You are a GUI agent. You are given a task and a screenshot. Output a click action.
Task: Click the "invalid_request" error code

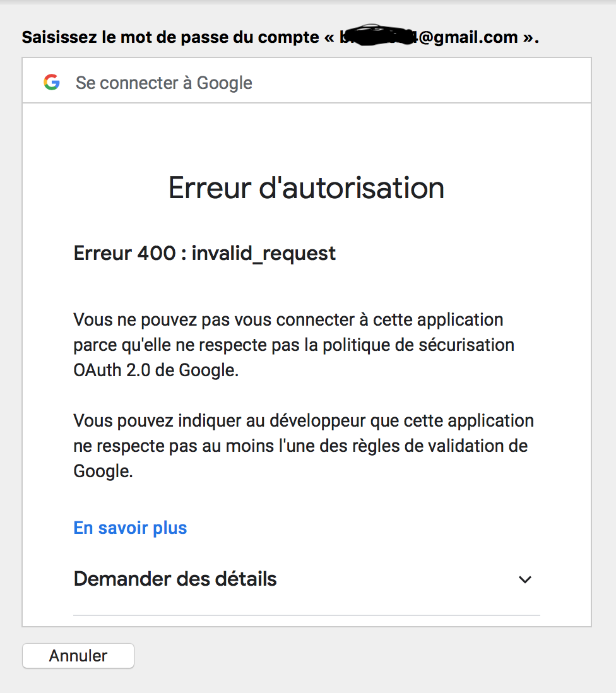coord(264,253)
